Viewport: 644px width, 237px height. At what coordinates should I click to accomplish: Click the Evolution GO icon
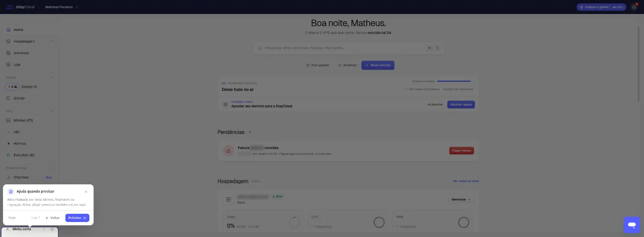(x=8, y=155)
